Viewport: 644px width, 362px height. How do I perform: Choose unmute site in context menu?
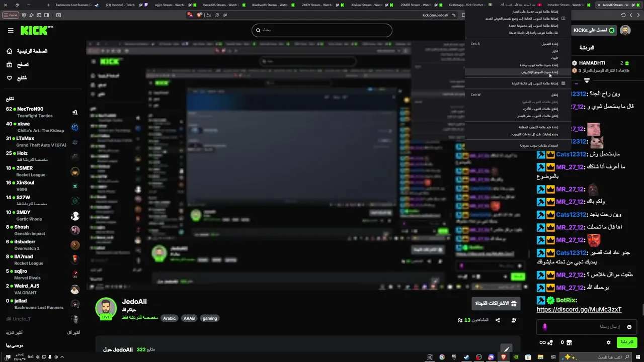pyautogui.click(x=518, y=72)
